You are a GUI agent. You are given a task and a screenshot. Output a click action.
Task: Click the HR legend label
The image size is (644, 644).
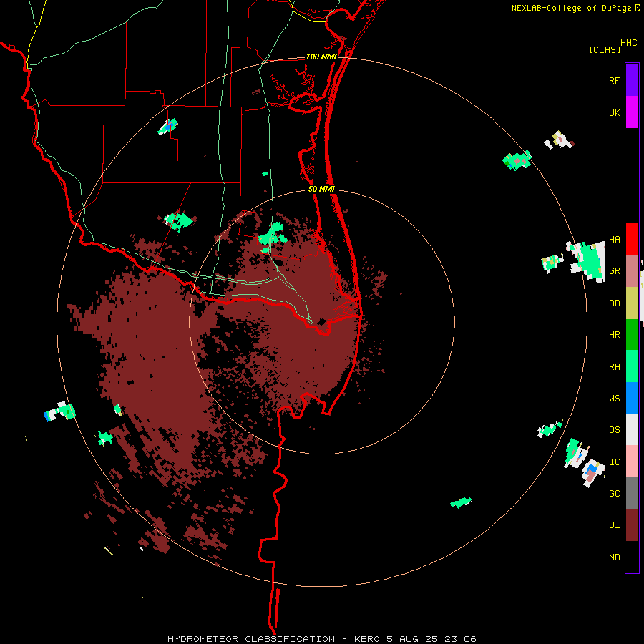(614, 335)
